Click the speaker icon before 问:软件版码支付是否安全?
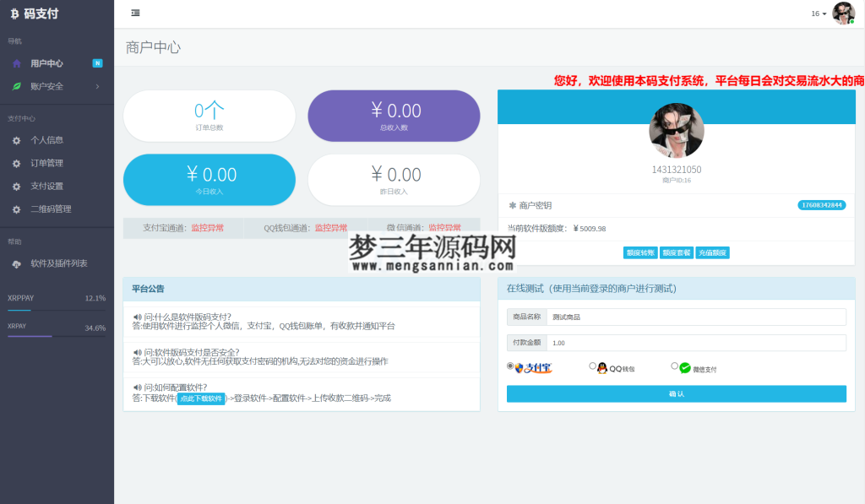Viewport: 865px width, 504px height. coord(138,352)
